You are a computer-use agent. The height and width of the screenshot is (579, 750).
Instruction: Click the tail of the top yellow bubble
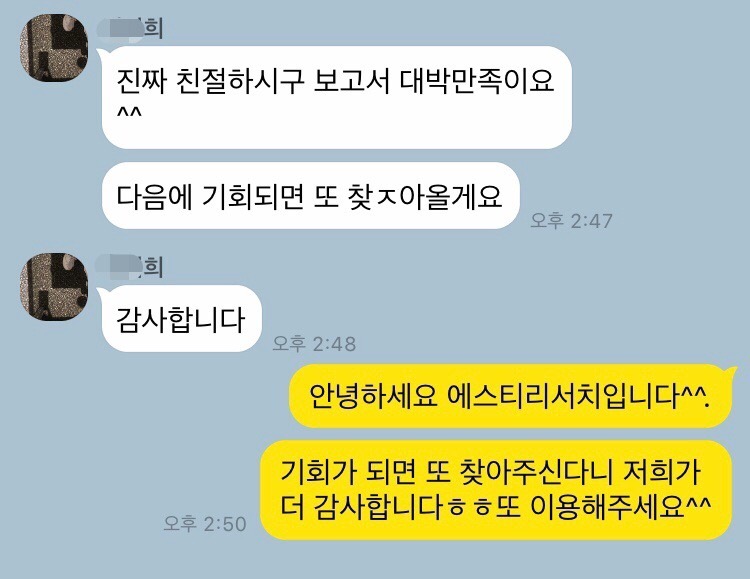click(731, 371)
